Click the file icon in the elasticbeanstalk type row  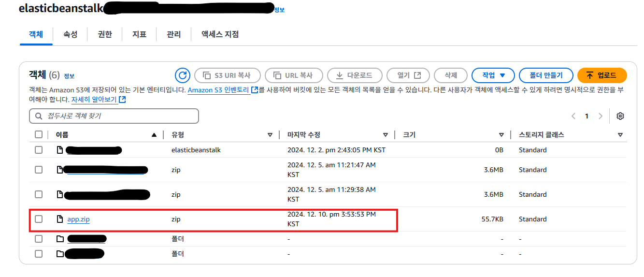pos(60,150)
